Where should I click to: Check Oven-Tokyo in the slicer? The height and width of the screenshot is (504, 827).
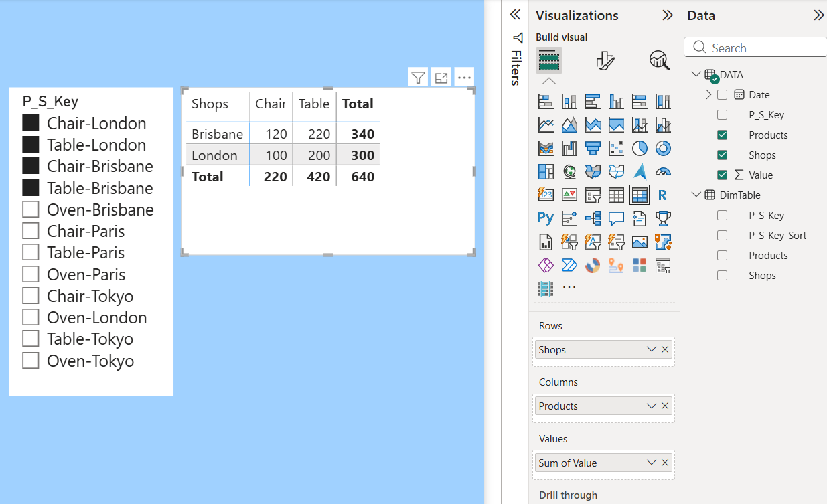click(31, 361)
